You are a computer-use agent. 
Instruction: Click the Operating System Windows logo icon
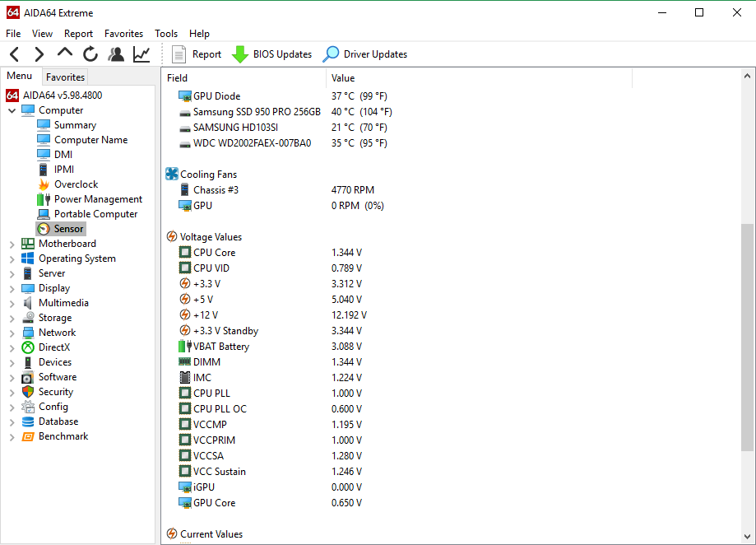(x=28, y=259)
